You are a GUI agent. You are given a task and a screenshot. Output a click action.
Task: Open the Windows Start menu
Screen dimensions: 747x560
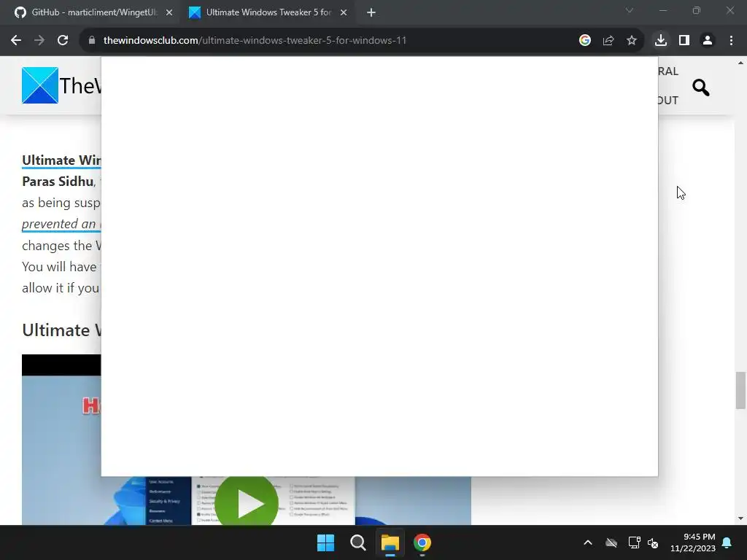coord(326,542)
